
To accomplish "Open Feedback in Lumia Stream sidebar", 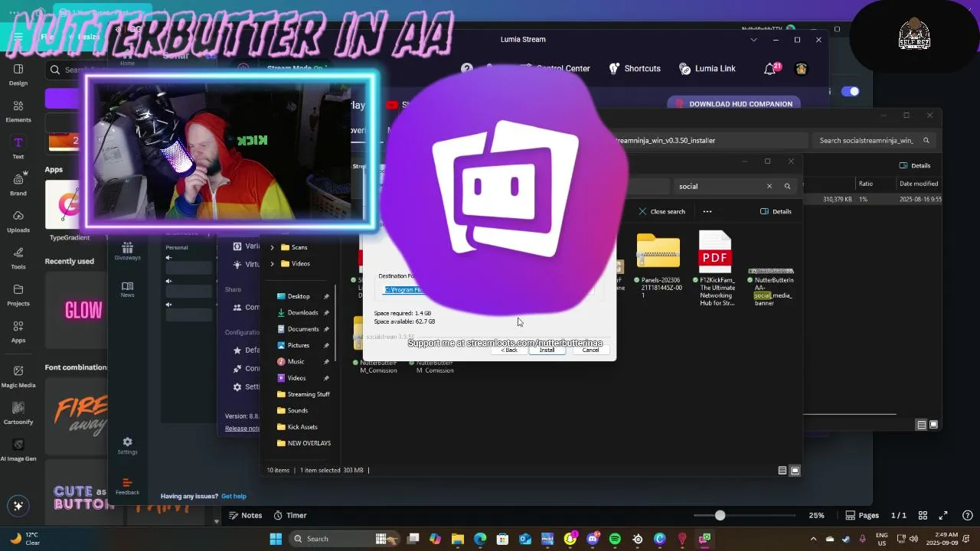I will point(127,486).
